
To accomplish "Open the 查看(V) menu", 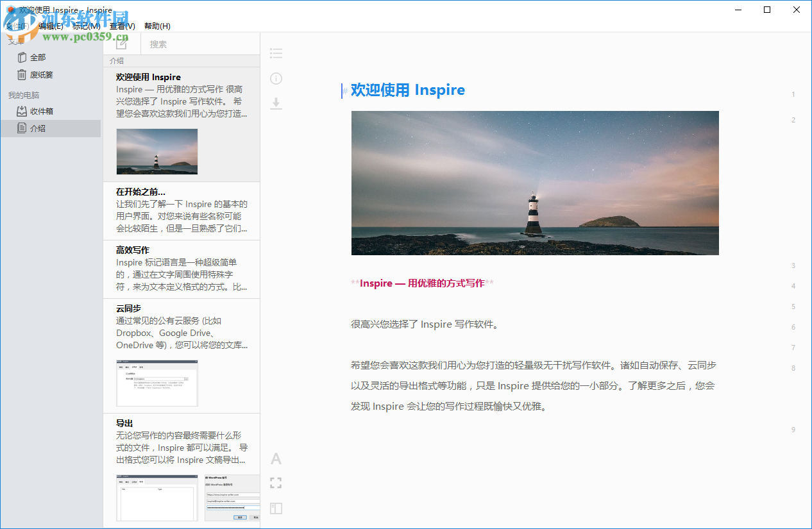I will tap(122, 26).
